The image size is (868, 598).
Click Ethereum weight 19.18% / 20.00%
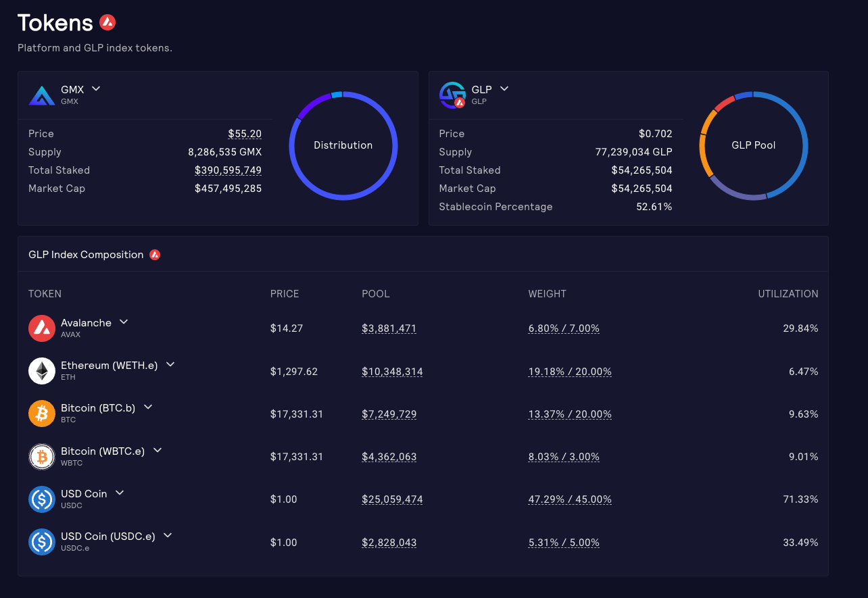570,372
